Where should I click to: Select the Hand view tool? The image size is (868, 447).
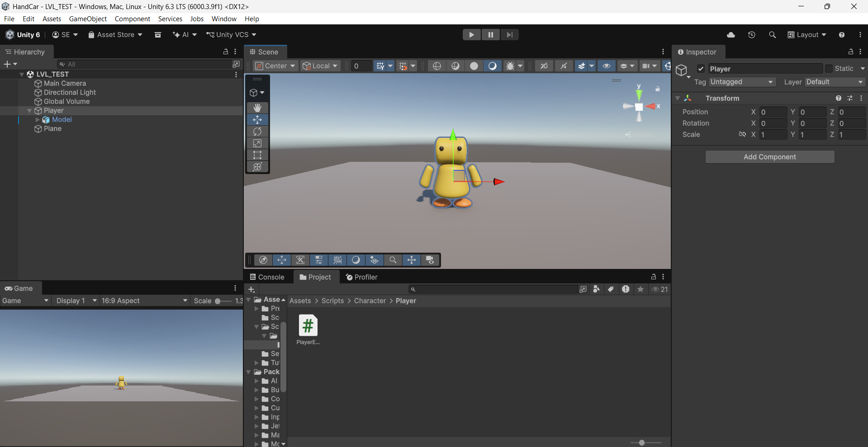pos(257,108)
